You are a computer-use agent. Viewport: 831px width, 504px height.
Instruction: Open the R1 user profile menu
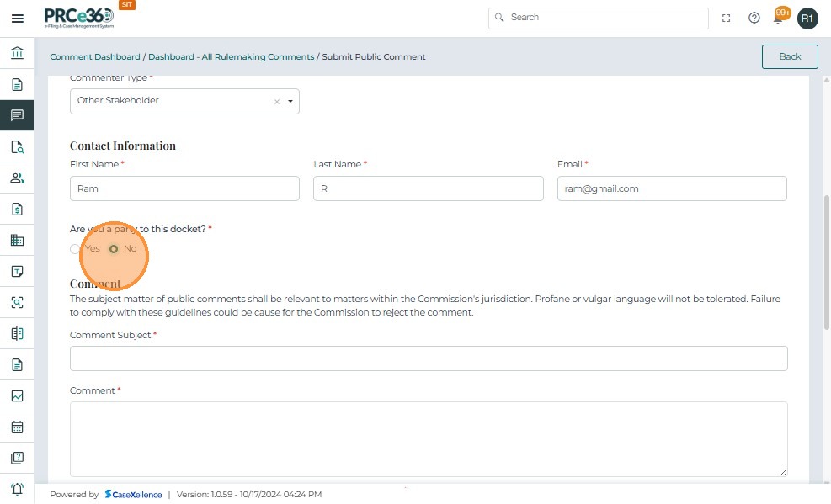[807, 18]
